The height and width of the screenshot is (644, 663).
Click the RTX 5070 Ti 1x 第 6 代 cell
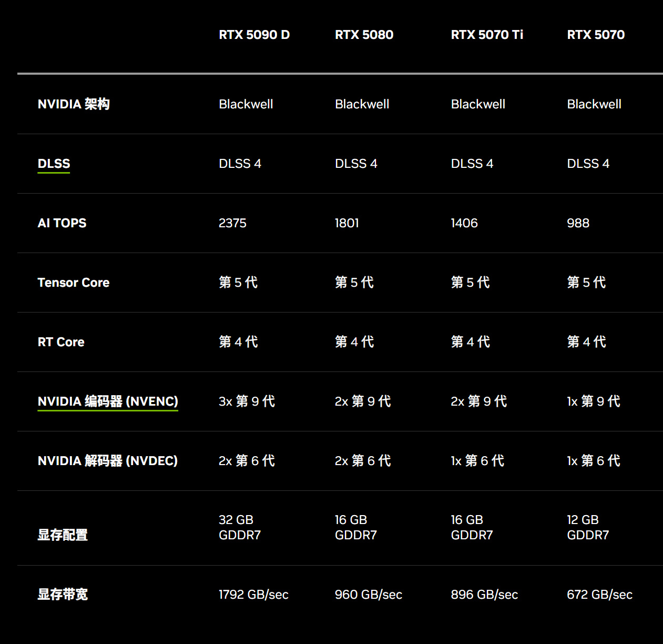click(477, 461)
